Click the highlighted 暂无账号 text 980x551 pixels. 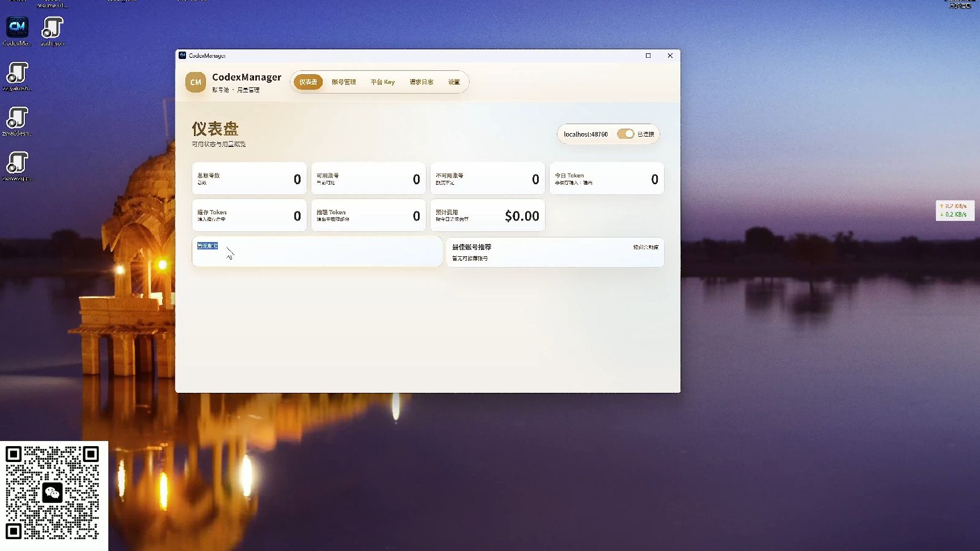(x=208, y=246)
